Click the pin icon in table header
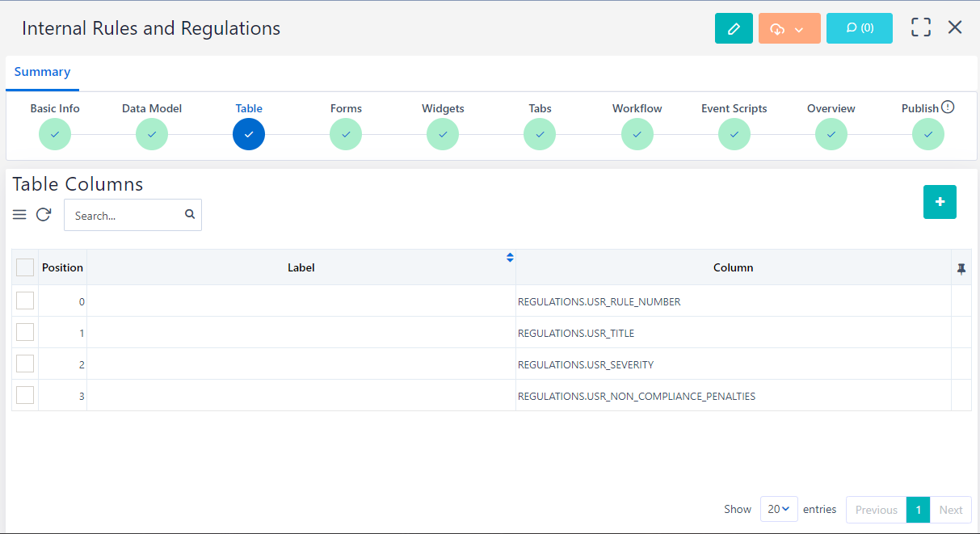 tap(961, 269)
